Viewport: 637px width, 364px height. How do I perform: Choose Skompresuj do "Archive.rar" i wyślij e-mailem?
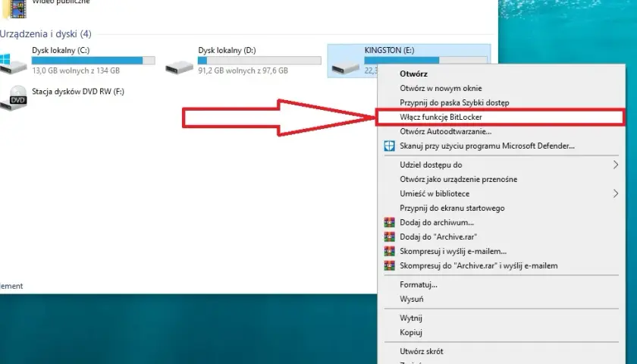(x=479, y=265)
